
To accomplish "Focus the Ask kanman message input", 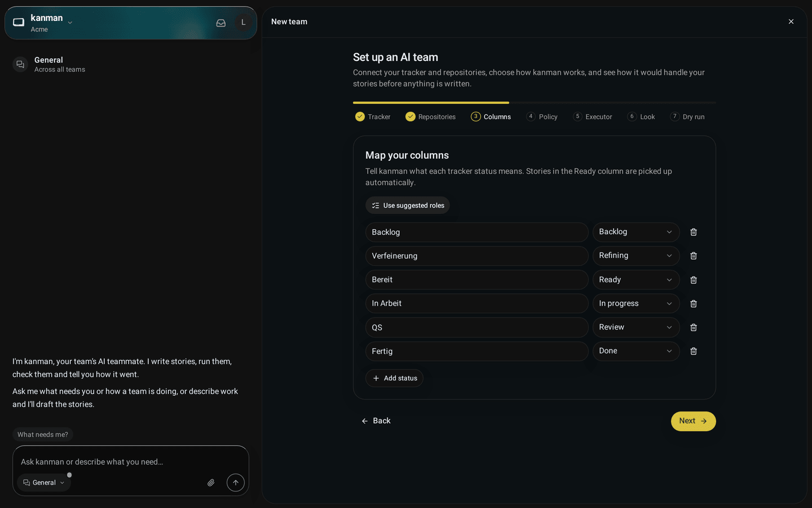I will (131, 462).
